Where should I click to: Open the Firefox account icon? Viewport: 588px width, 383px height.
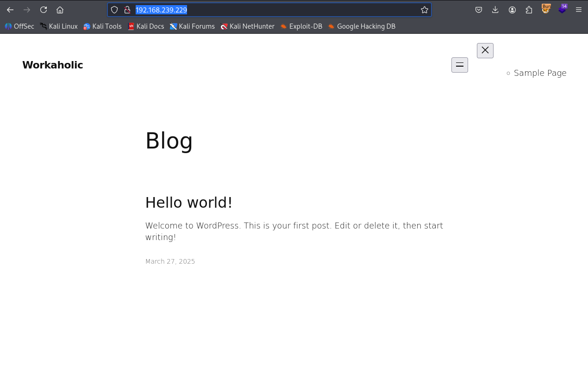coord(512,10)
